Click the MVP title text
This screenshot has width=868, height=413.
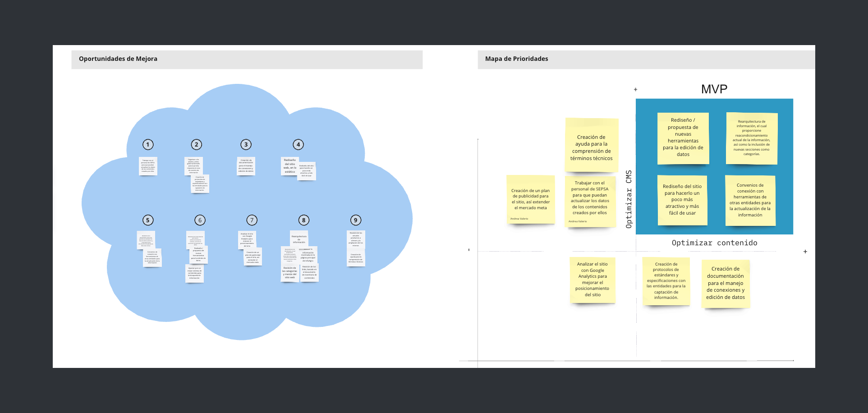[x=714, y=89]
